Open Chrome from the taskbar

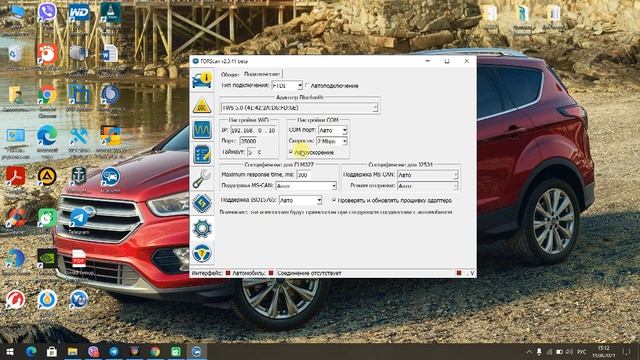(x=155, y=351)
